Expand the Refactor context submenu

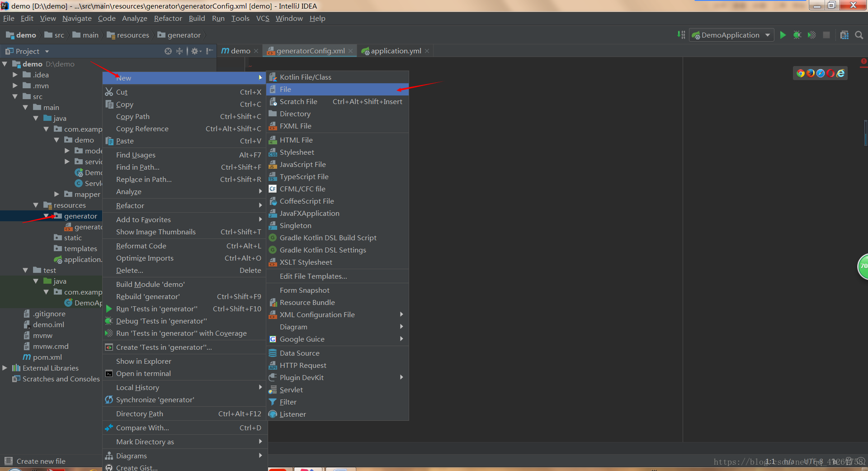(x=185, y=205)
